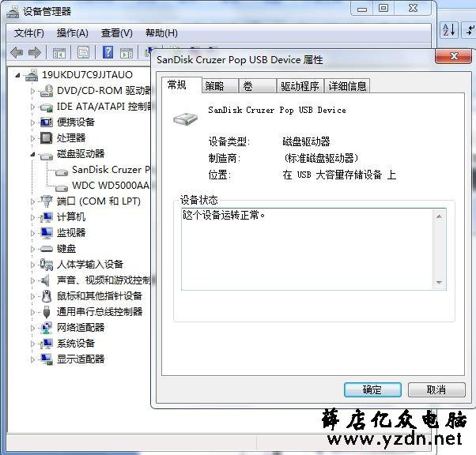Click the 端口 (COM 和 LPT) icon
Image resolution: width=476 pixels, height=455 pixels.
click(x=47, y=201)
